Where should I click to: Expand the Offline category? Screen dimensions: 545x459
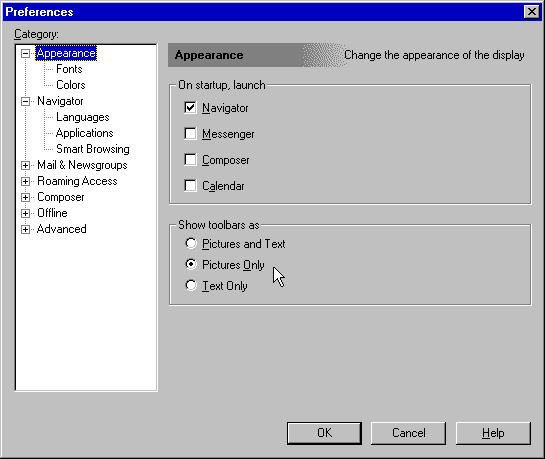coord(25,213)
